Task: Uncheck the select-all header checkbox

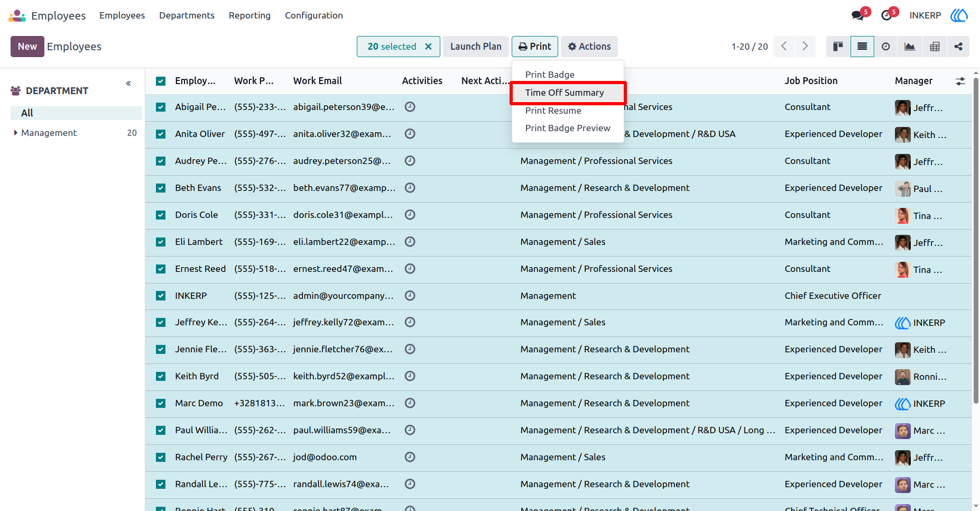Action: pyautogui.click(x=161, y=81)
